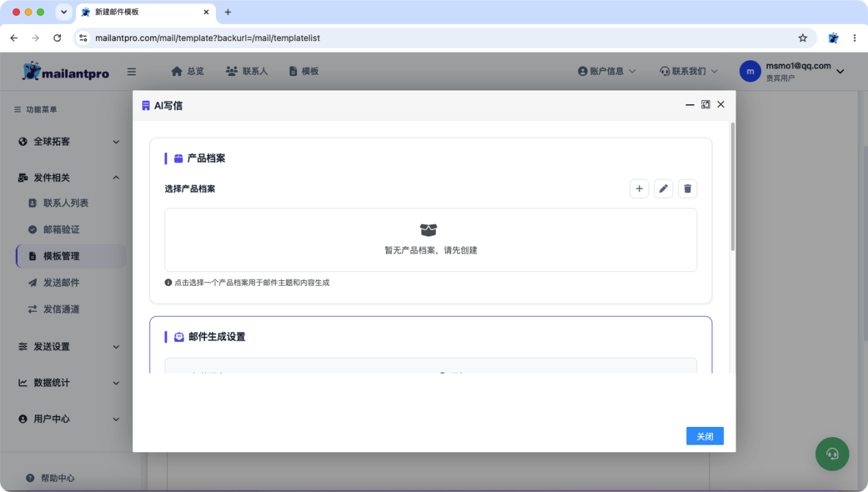Expand the 用户中心 sidebar section
This screenshot has height=492, width=868.
69,419
